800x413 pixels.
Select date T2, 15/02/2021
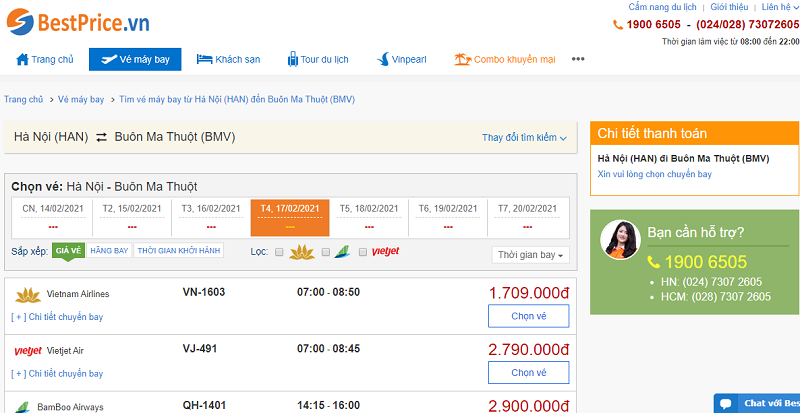tap(132, 217)
